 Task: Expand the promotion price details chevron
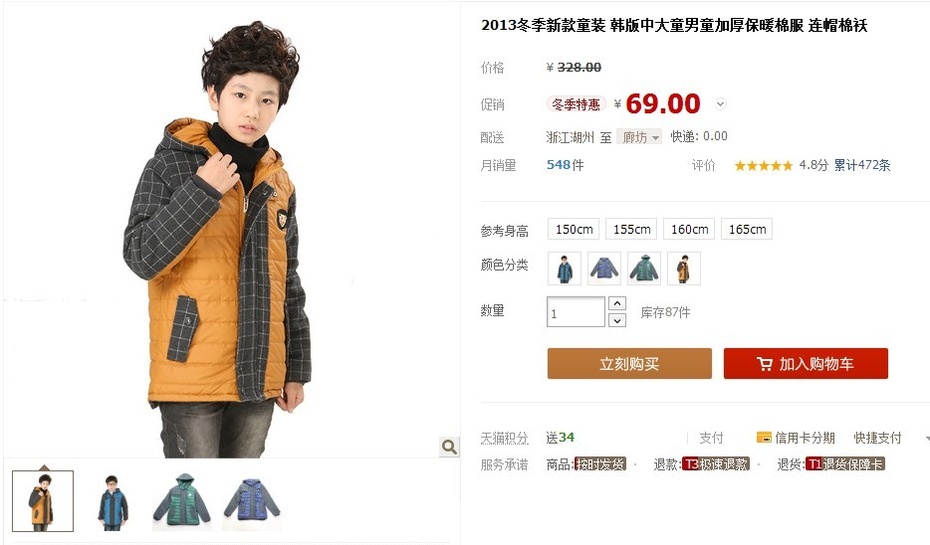point(720,104)
